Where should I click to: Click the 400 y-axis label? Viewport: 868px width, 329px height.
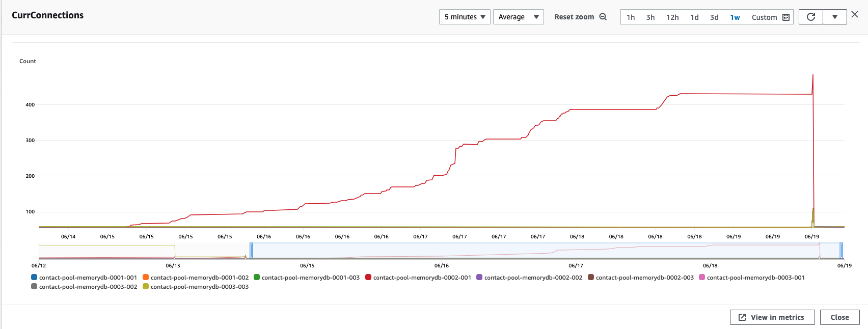click(30, 104)
